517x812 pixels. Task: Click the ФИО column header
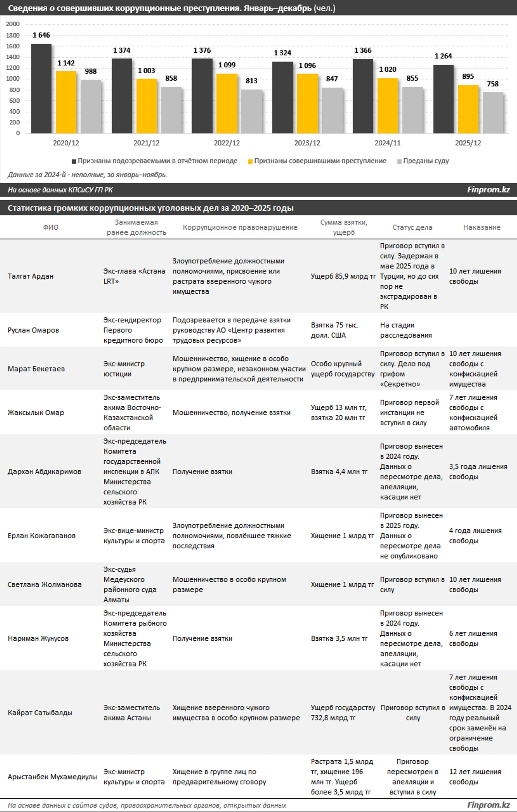tap(51, 227)
